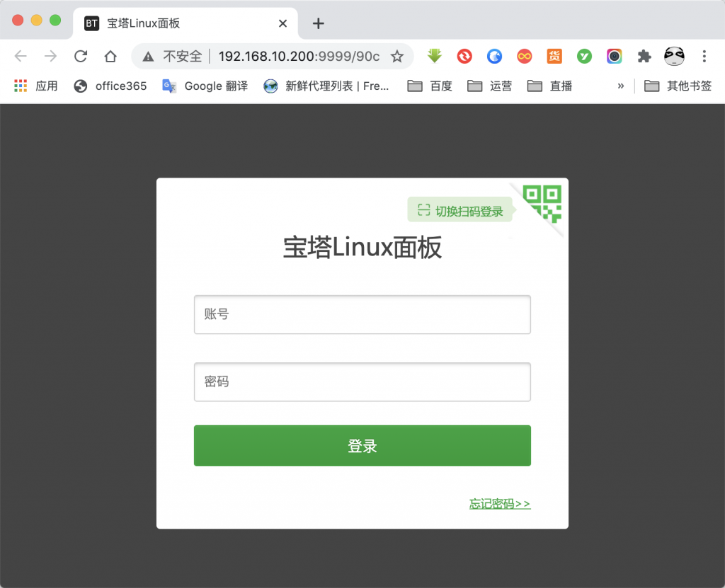Click the reload page icon
The height and width of the screenshot is (588, 725).
pos(81,57)
